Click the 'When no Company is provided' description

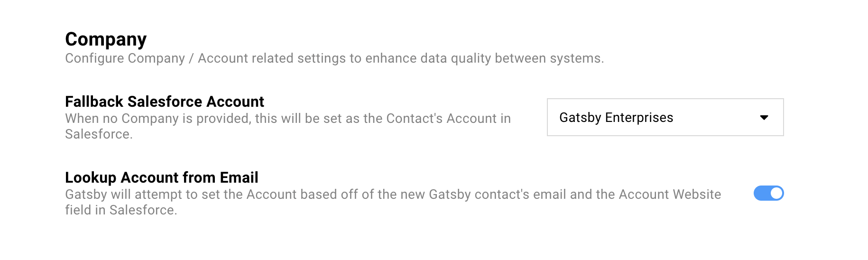coord(287,119)
